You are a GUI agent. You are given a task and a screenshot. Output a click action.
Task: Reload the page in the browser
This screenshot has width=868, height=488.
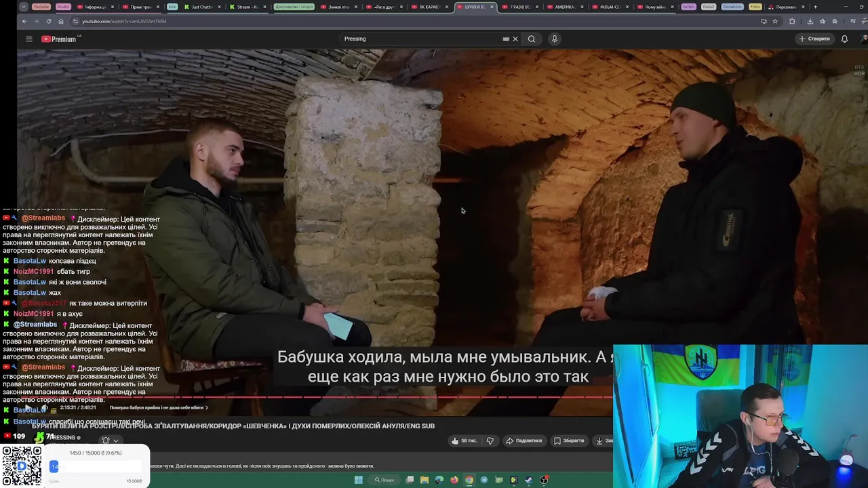48,21
